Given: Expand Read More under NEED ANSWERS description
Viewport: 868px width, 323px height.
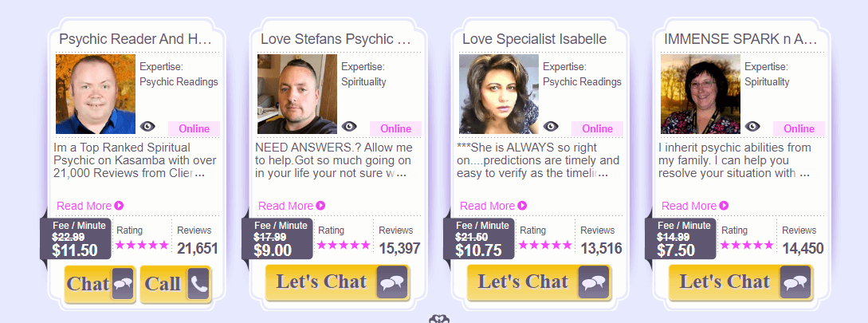Looking at the screenshot, I should pos(291,206).
